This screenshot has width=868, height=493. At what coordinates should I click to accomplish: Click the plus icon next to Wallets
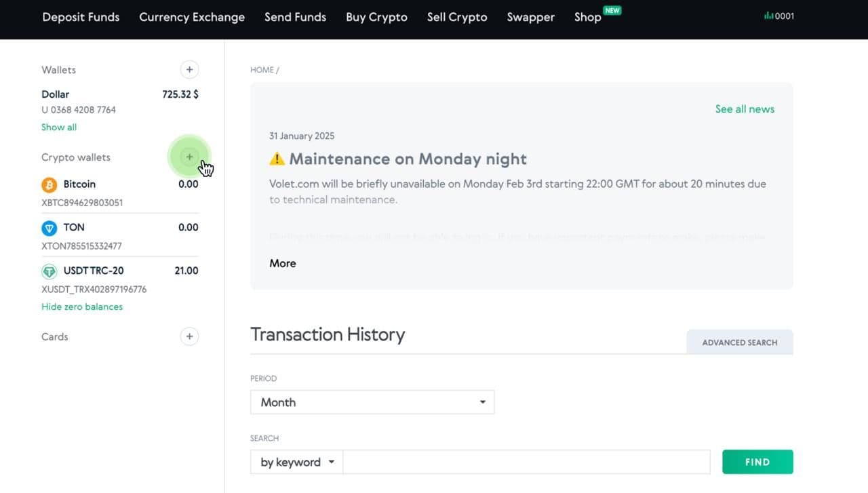pos(189,69)
